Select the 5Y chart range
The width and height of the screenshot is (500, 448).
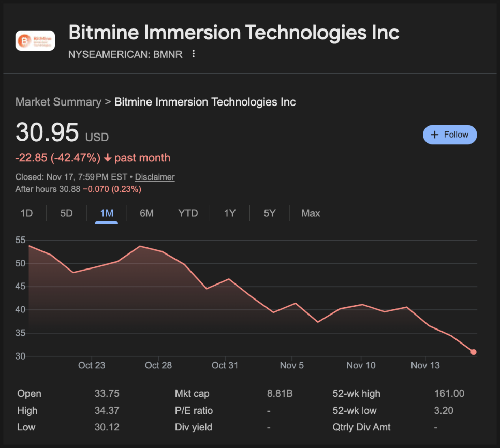(269, 213)
